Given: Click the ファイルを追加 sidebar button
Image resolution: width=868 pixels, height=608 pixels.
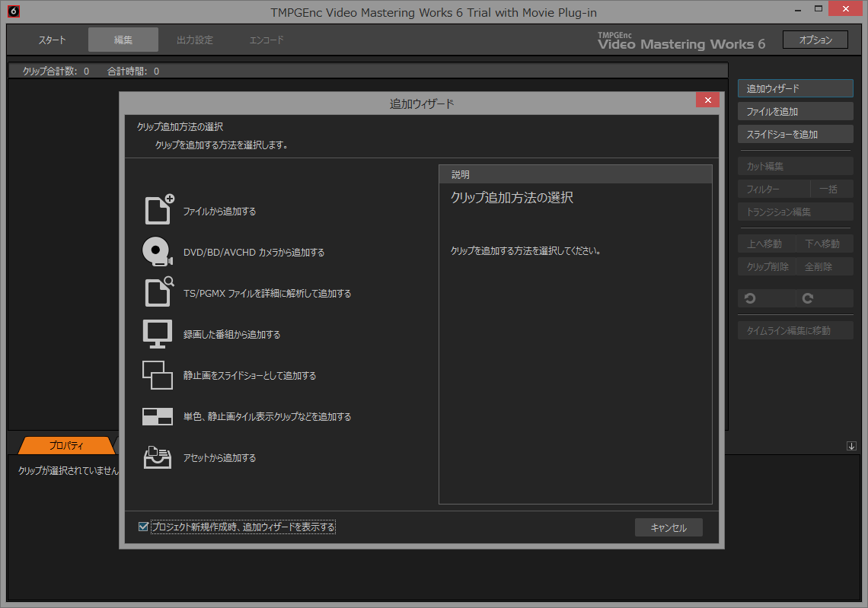Looking at the screenshot, I should click(795, 111).
